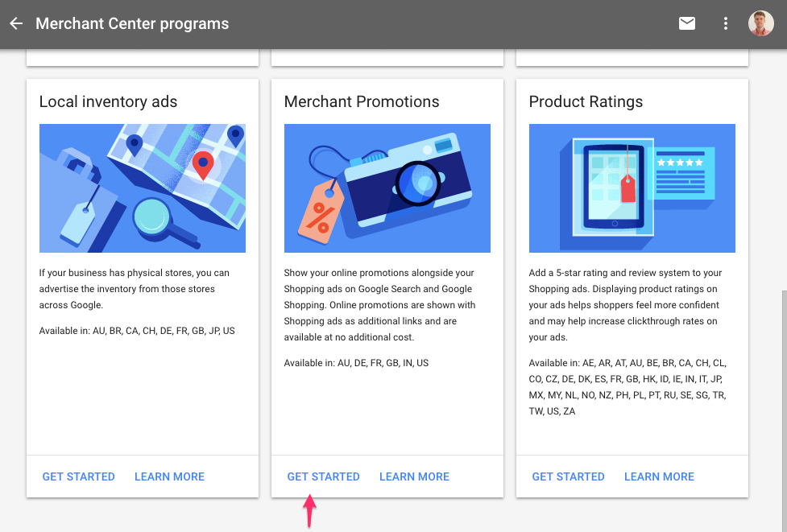Click the Merchant Promotions camera illustration
This screenshot has width=787, height=532.
coord(387,188)
